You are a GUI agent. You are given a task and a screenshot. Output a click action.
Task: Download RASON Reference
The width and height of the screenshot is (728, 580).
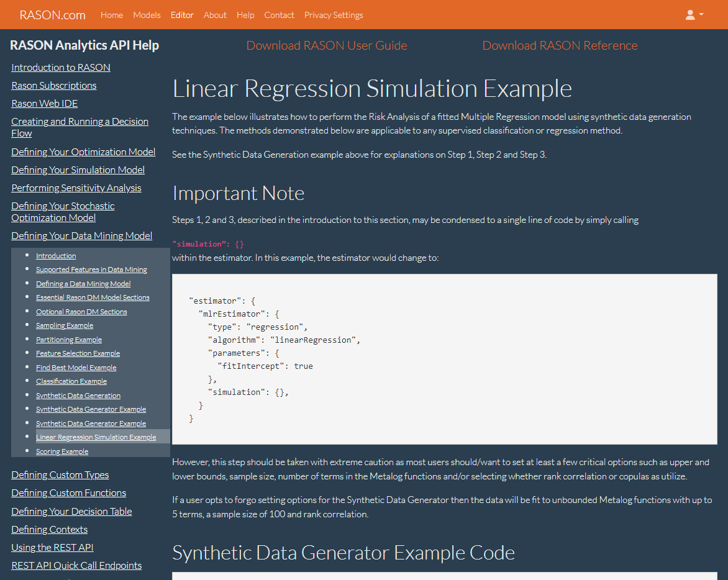pyautogui.click(x=560, y=45)
